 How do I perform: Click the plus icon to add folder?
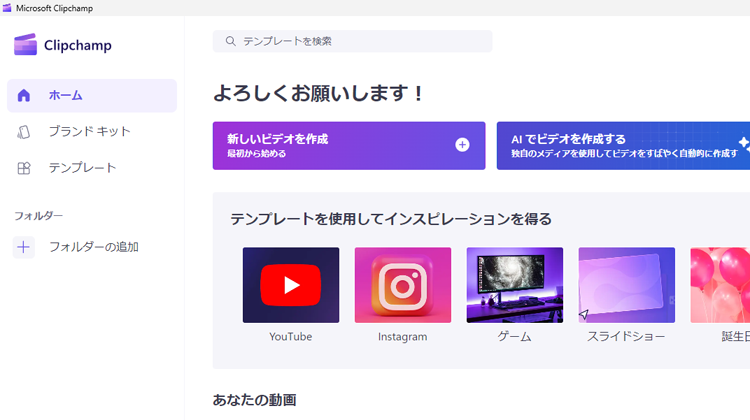(x=23, y=247)
